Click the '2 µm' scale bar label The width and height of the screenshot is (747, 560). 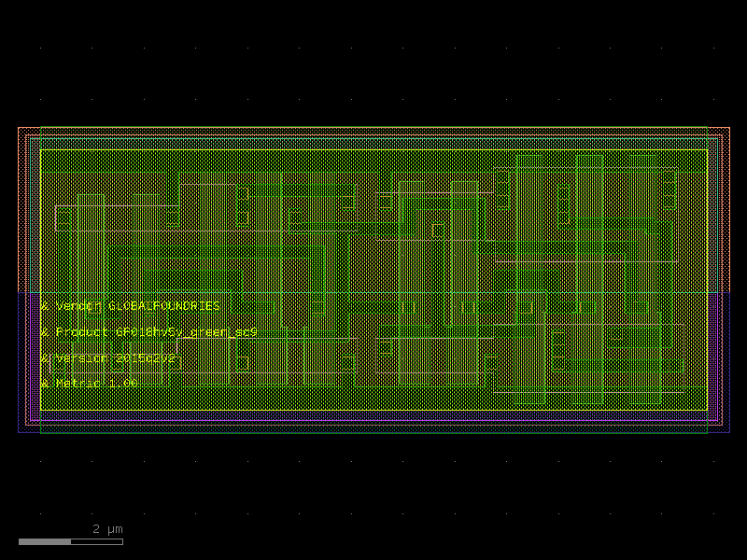(107, 529)
